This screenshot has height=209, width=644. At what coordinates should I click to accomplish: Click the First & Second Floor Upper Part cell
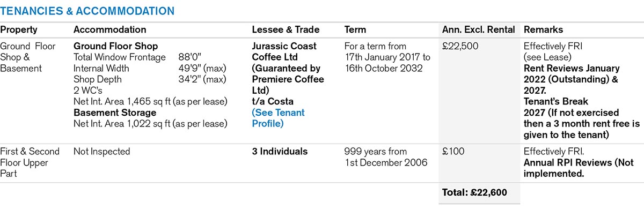pos(30,162)
